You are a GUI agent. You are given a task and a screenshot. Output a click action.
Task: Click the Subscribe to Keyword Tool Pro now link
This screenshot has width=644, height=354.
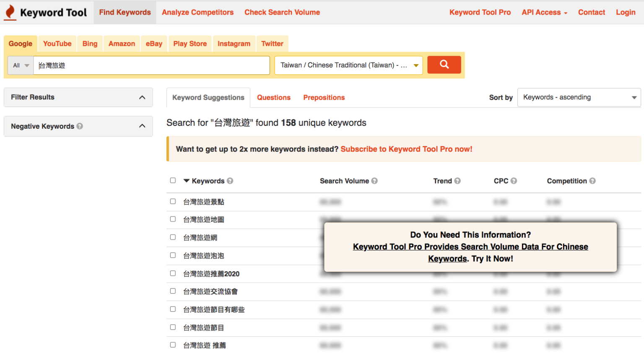406,149
